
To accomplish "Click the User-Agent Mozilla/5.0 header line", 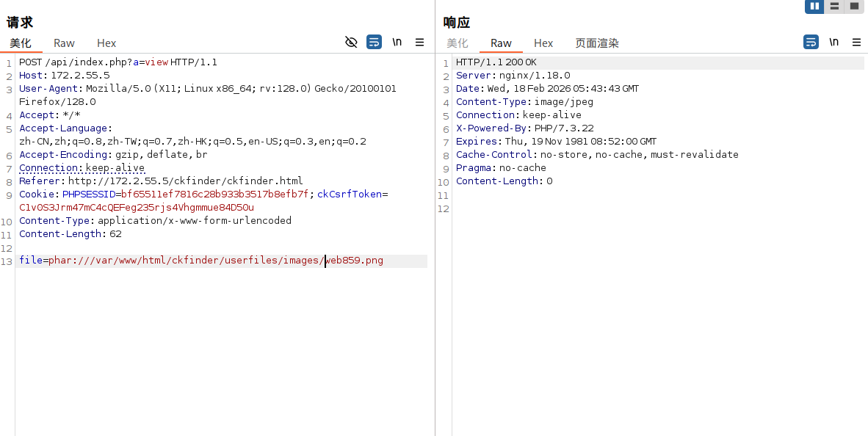I will pyautogui.click(x=208, y=89).
